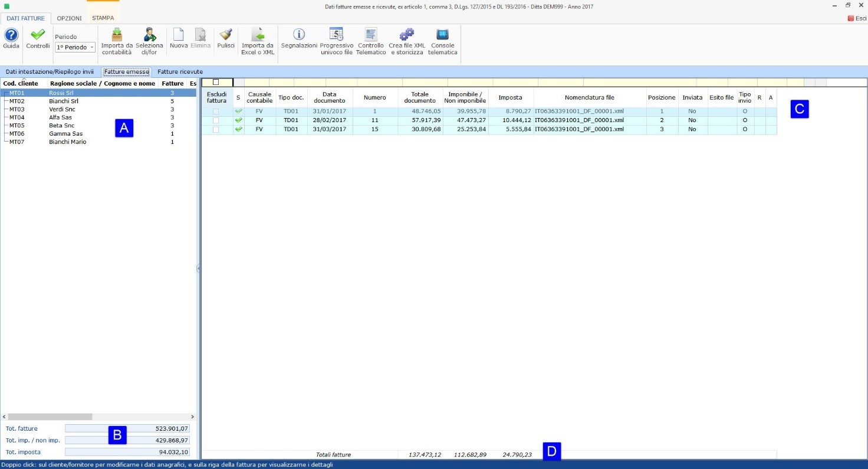868x469 pixels.
Task: Click imponibile cell 25.253,84
Action: click(x=465, y=129)
